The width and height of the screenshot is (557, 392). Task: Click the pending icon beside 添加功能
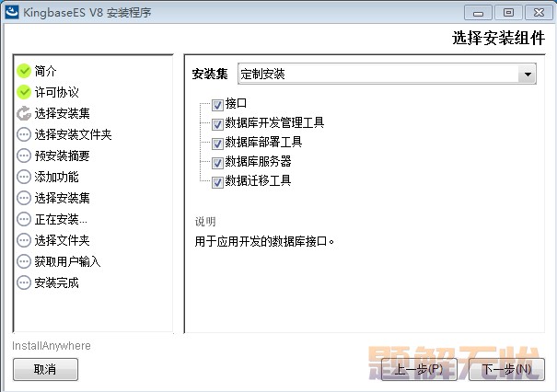tap(24, 177)
